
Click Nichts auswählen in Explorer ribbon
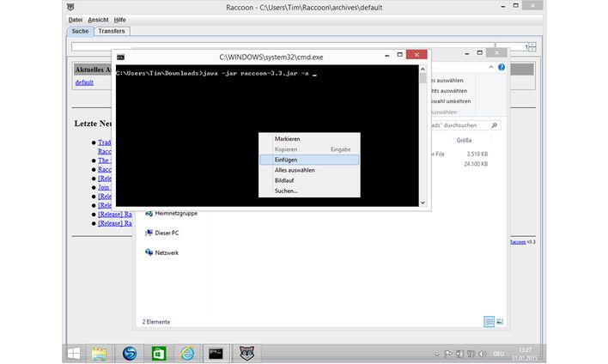coord(449,91)
